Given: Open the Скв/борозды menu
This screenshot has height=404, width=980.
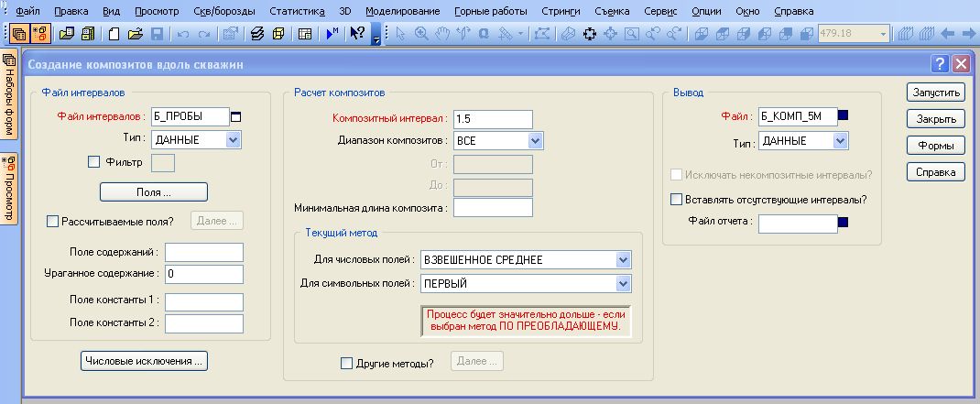Looking at the screenshot, I should pyautogui.click(x=224, y=11).
